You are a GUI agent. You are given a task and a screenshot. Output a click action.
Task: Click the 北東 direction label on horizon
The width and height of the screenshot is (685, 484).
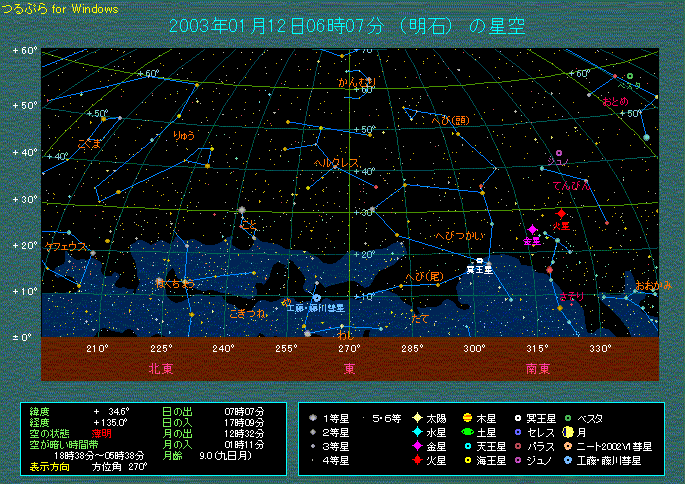[162, 368]
